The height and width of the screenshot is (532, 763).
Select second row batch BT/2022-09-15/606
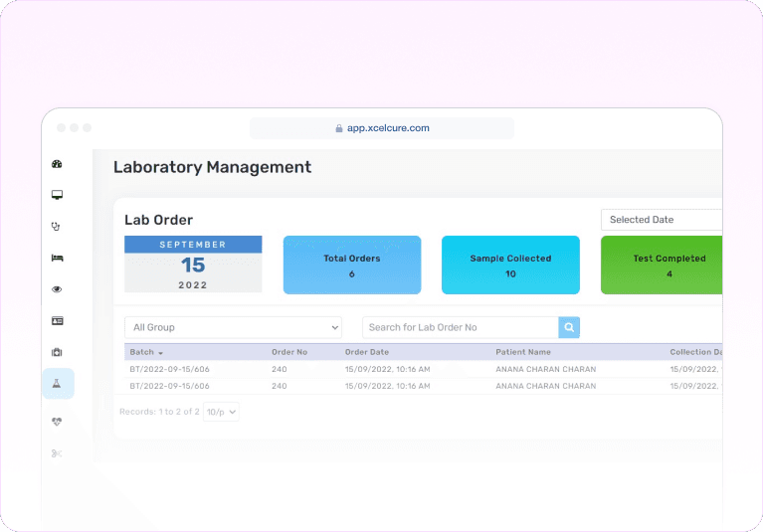[x=169, y=386]
